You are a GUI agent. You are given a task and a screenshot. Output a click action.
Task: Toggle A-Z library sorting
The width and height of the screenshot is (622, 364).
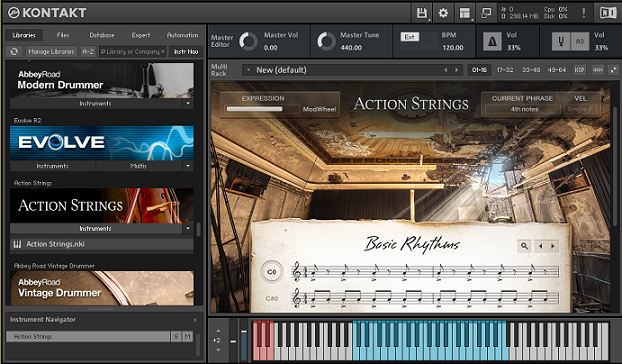click(88, 52)
